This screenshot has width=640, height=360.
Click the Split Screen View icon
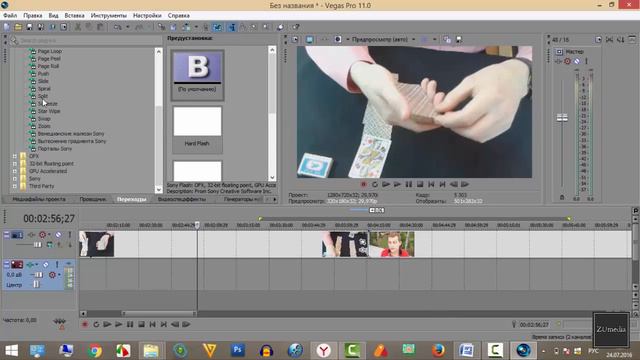click(x=338, y=40)
